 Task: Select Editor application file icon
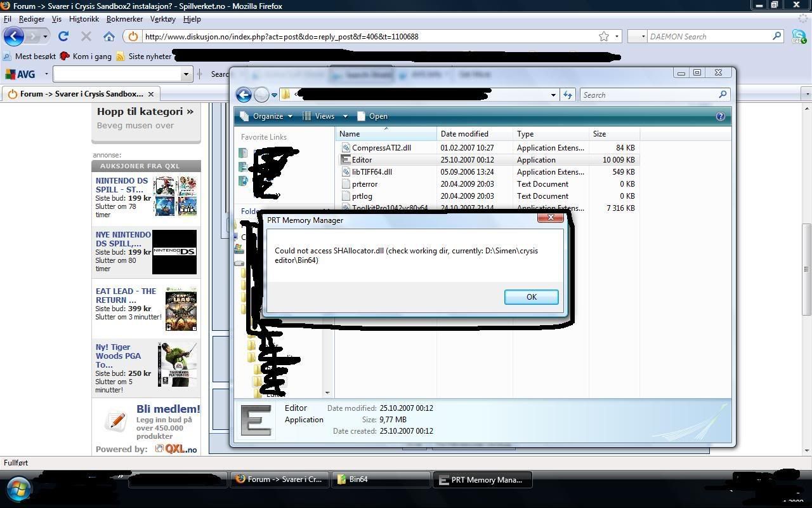tap(346, 159)
